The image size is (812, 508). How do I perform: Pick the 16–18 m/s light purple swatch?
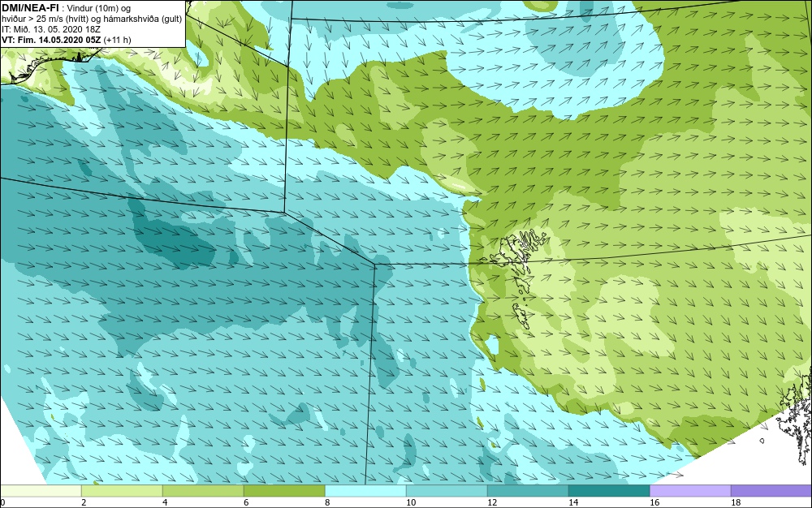[690, 490]
